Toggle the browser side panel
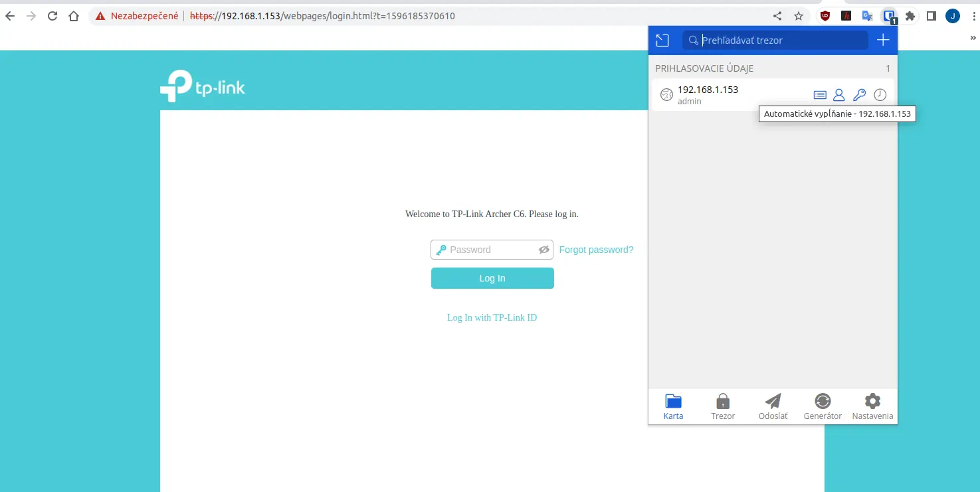 931,16
